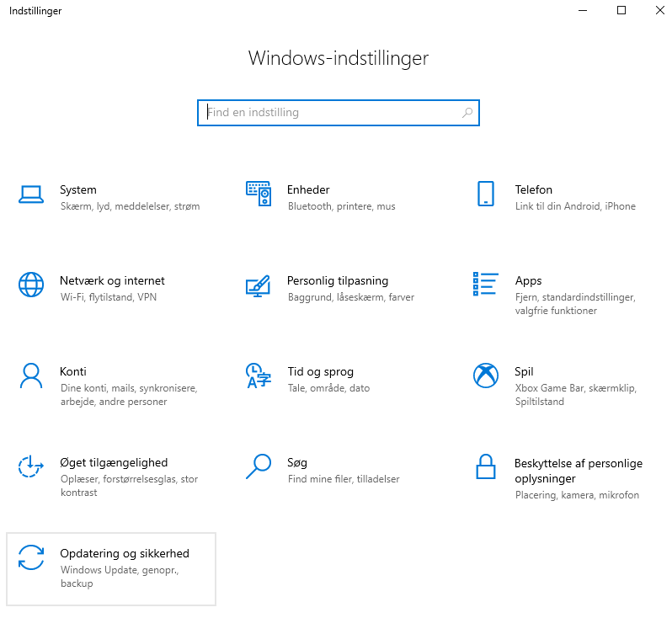
Task: Click 'Bluetooth, printere, mus' description
Action: [x=342, y=206]
